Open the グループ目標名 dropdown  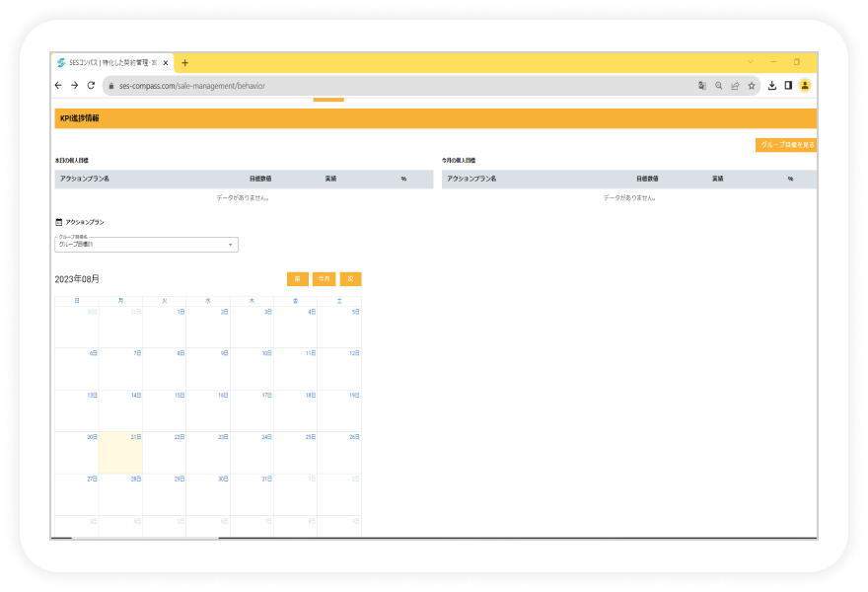(147, 245)
